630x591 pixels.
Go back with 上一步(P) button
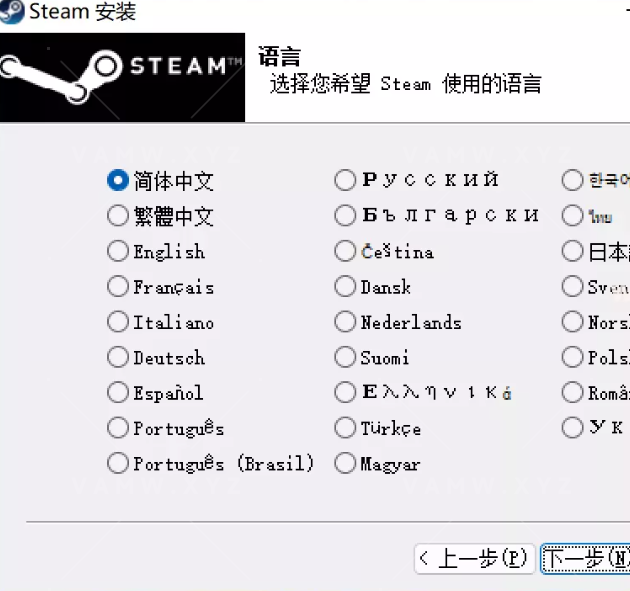(x=475, y=559)
